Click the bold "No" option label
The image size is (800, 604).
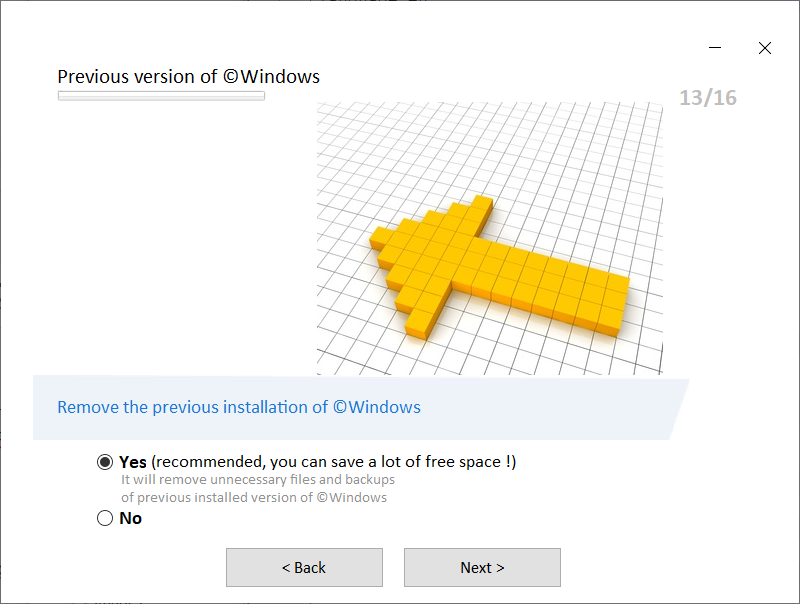pyautogui.click(x=131, y=518)
